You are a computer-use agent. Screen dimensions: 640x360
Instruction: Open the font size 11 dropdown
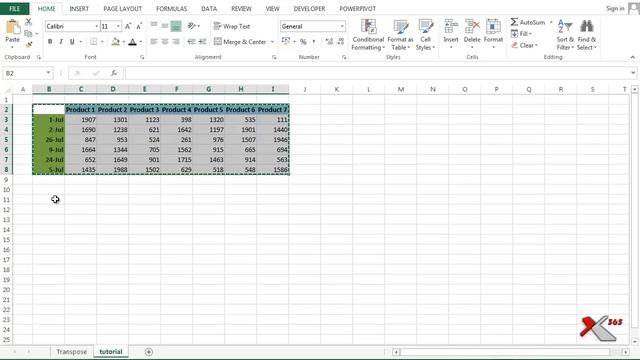pos(118,27)
